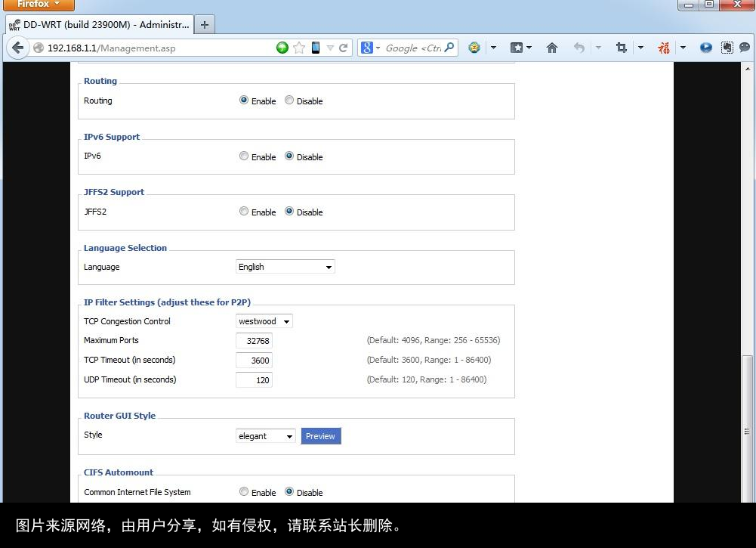The width and height of the screenshot is (756, 548).
Task: Click the red Chinese character toolbar icon
Action: (663, 47)
